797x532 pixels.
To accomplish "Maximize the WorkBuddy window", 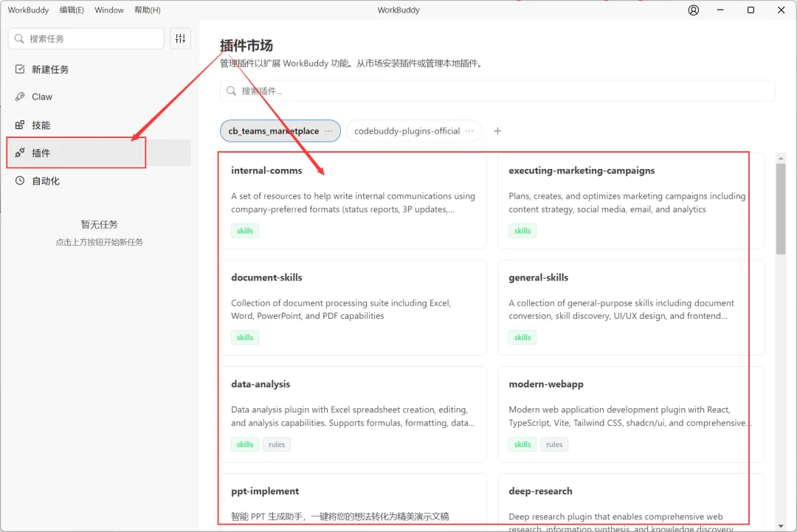I will 751,10.
